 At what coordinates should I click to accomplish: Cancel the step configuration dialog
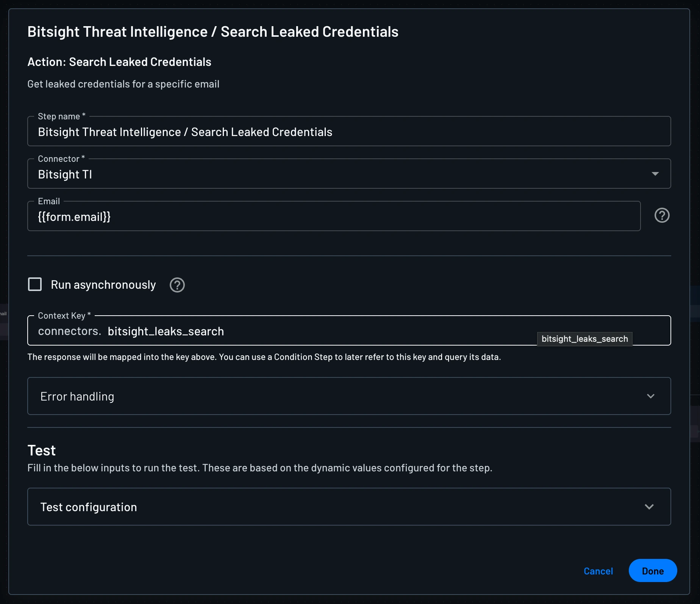coord(598,571)
